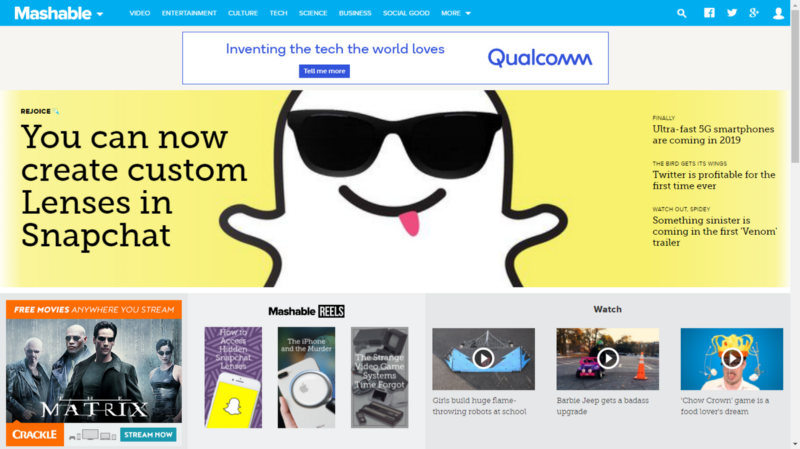Open the Google Plus icon
Image resolution: width=800 pixels, height=449 pixels.
click(x=754, y=13)
